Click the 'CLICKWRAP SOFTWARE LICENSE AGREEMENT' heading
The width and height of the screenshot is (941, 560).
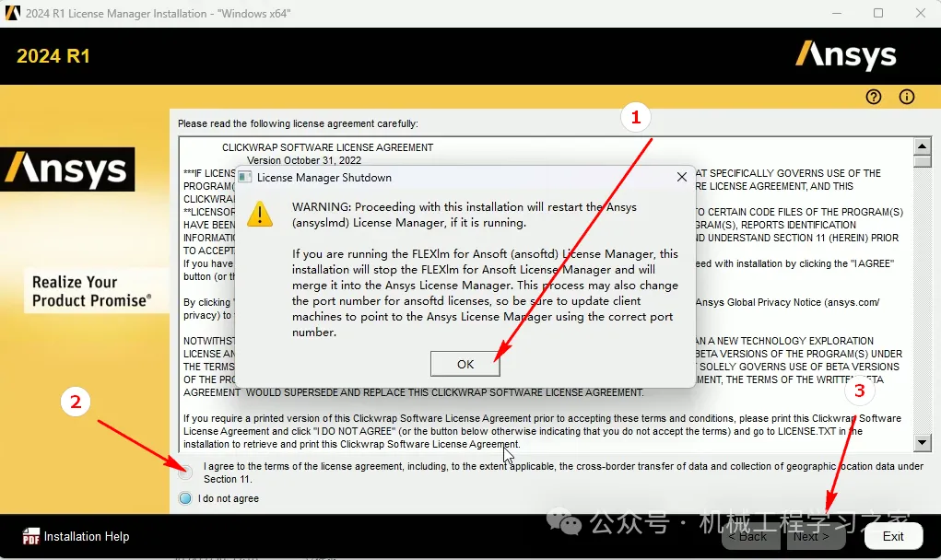(x=328, y=147)
